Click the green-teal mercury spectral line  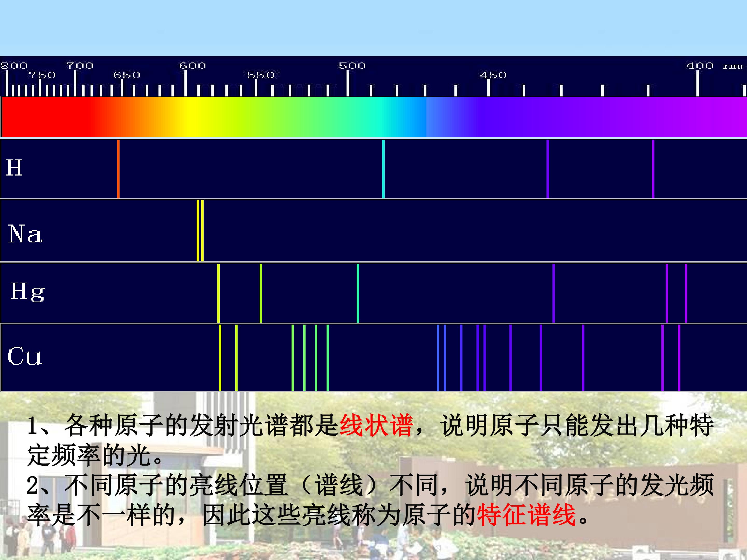point(358,293)
